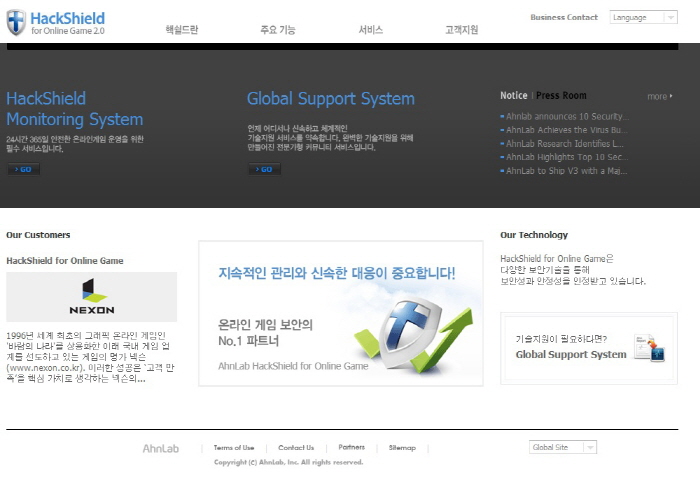
Task: Click the document support icon in banner
Action: click(650, 348)
